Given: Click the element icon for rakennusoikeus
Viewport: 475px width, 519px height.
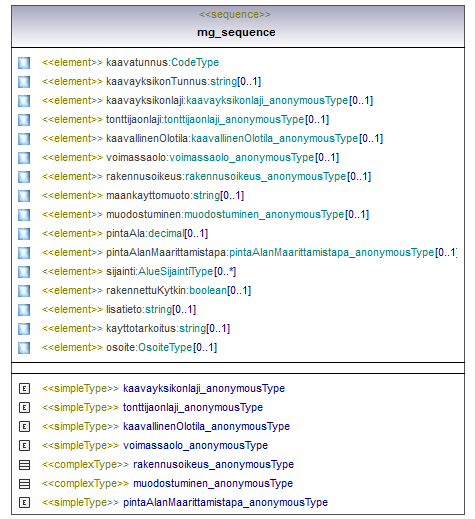Looking at the screenshot, I should 24,177.
